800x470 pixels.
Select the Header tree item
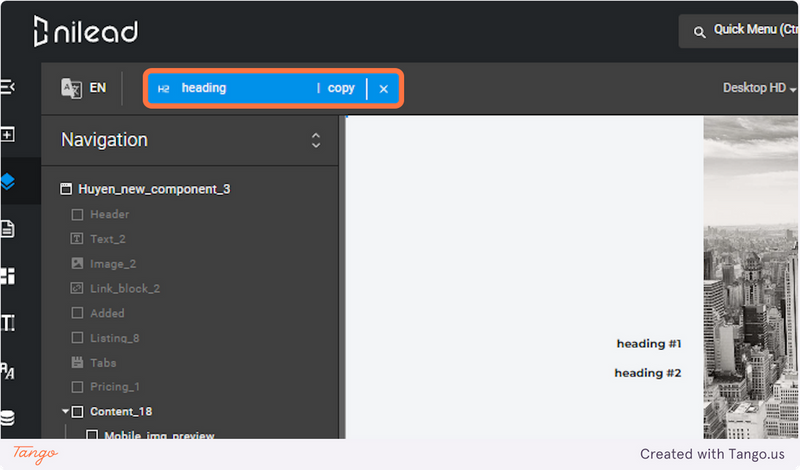point(110,214)
